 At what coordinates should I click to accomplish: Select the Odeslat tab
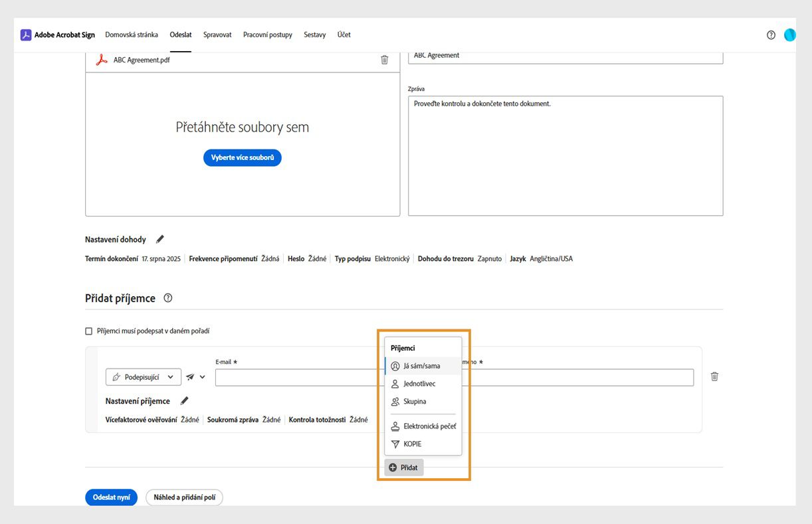181,35
